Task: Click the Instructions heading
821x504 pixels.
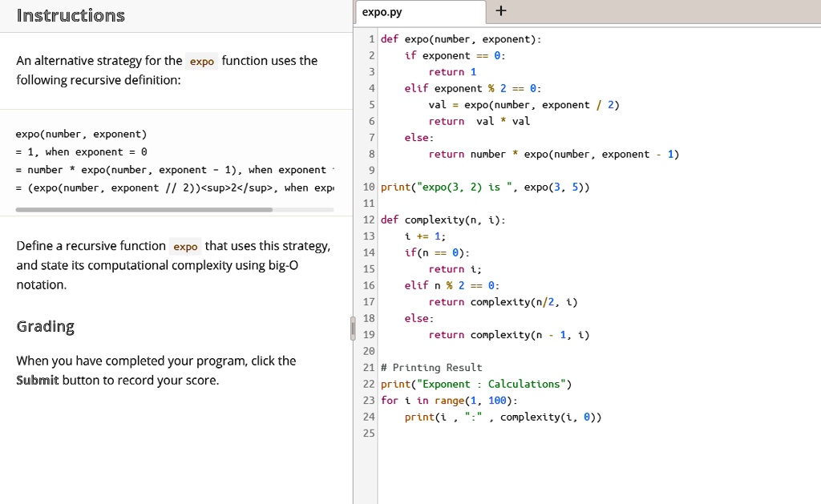Action: [x=71, y=16]
